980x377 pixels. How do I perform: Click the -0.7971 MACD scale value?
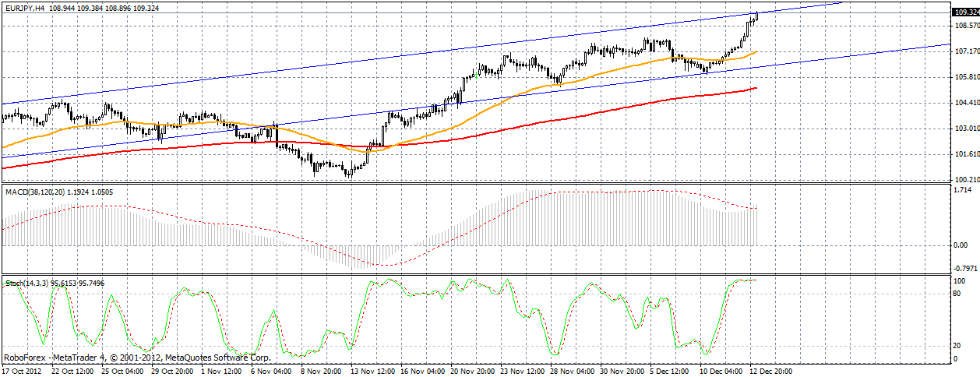[966, 270]
